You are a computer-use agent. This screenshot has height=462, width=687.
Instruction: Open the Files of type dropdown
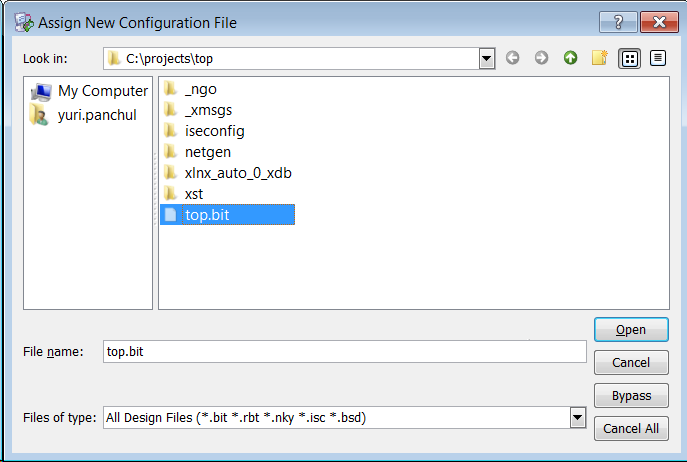[577, 417]
